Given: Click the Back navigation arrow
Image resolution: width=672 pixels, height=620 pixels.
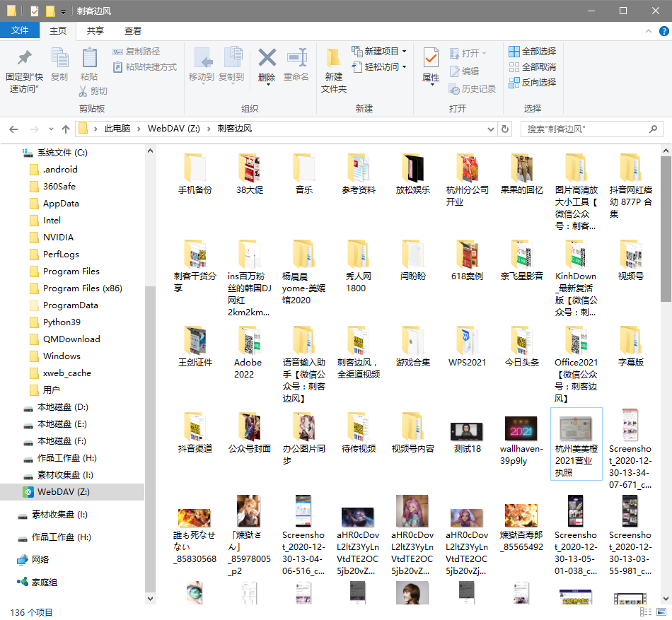Looking at the screenshot, I should [13, 129].
